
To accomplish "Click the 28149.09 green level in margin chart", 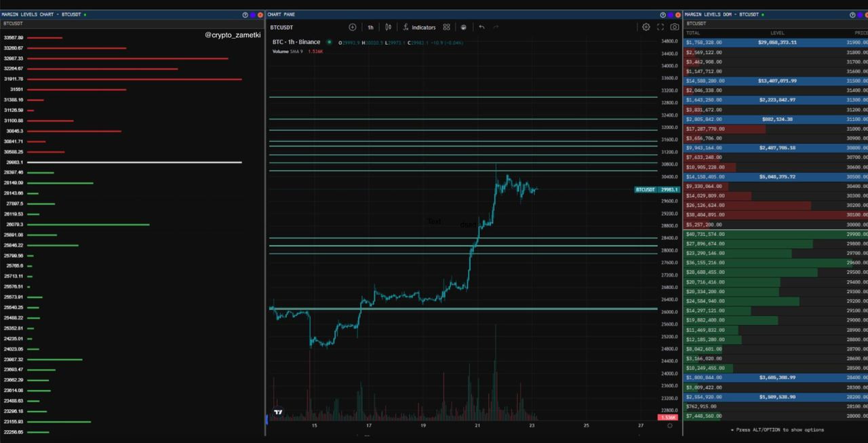I will [60, 183].
